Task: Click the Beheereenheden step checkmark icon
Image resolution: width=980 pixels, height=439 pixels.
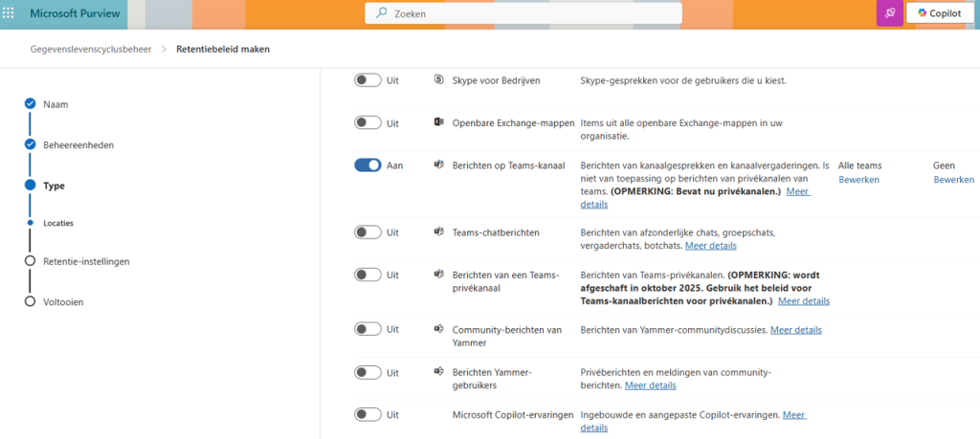Action: tap(30, 144)
